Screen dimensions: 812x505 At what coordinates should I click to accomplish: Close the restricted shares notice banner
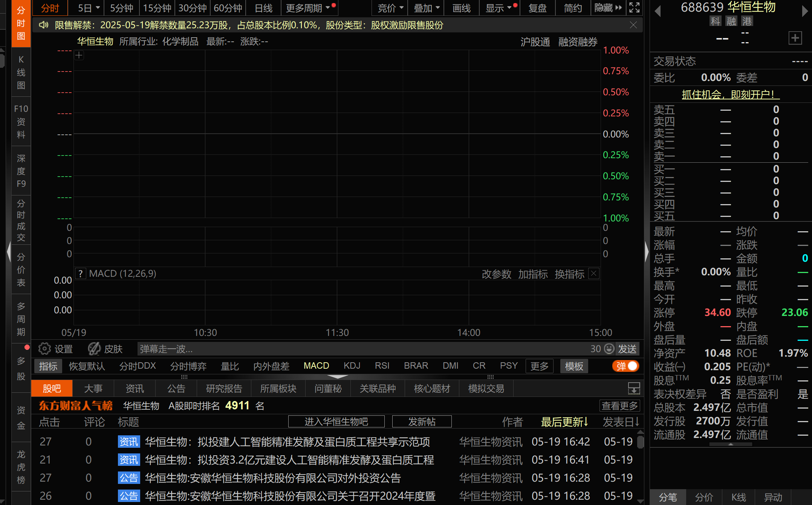tap(633, 25)
